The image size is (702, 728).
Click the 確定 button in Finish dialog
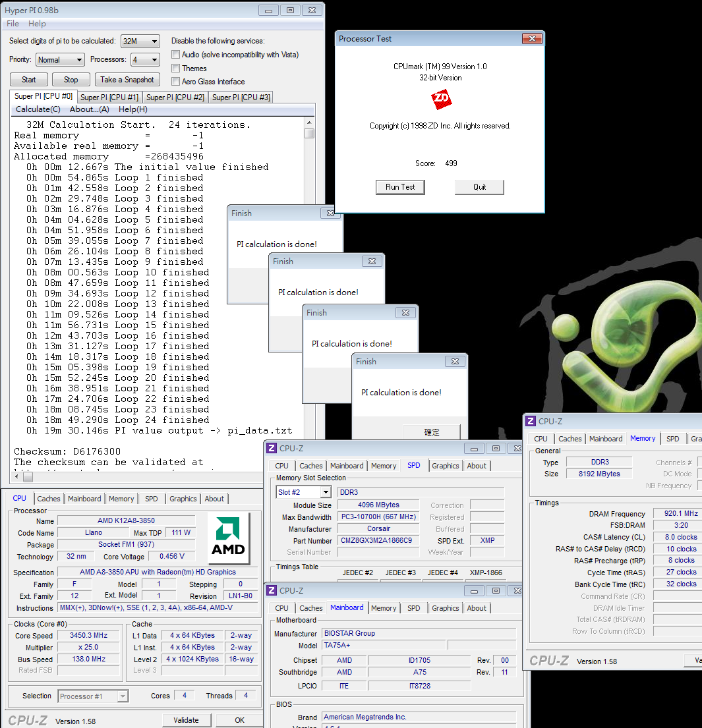click(x=432, y=432)
